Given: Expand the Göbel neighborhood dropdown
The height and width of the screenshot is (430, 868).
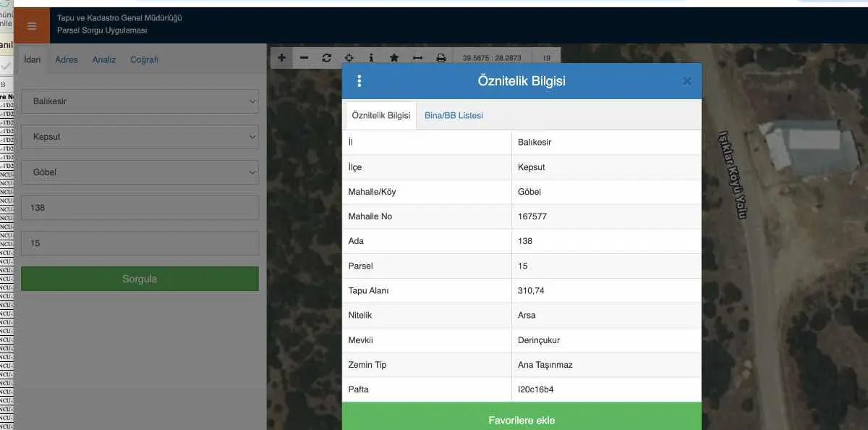Looking at the screenshot, I should click(x=140, y=172).
